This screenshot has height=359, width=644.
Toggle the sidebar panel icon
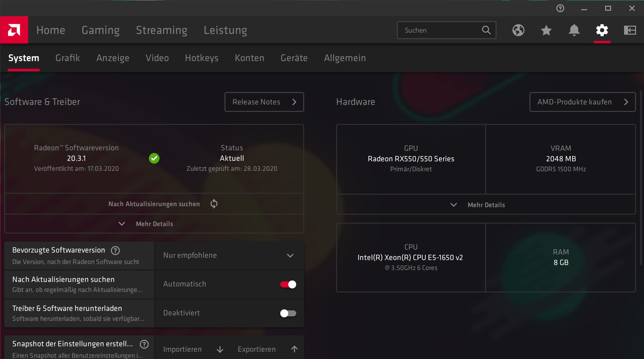[x=630, y=30]
